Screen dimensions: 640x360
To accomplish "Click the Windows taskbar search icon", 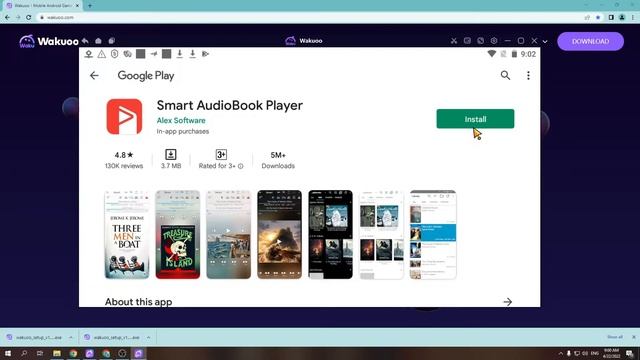I will (24, 353).
